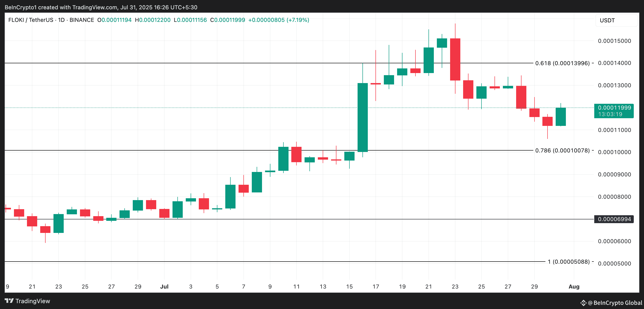Click the green July 22 candle at the peak
Image resolution: width=644 pixels, height=309 pixels.
[x=442, y=43]
